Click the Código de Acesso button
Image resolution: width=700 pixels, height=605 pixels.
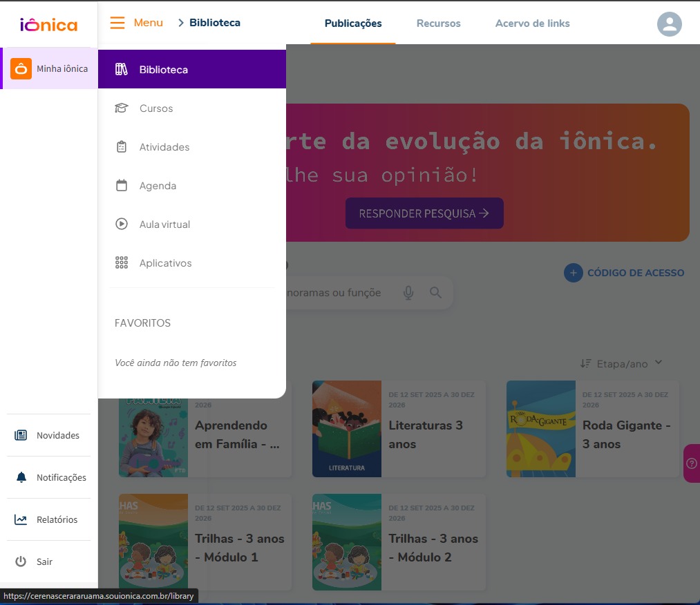pos(623,272)
